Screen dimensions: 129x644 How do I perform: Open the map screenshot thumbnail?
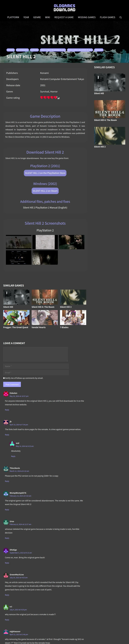pyautogui.click(x=45, y=242)
